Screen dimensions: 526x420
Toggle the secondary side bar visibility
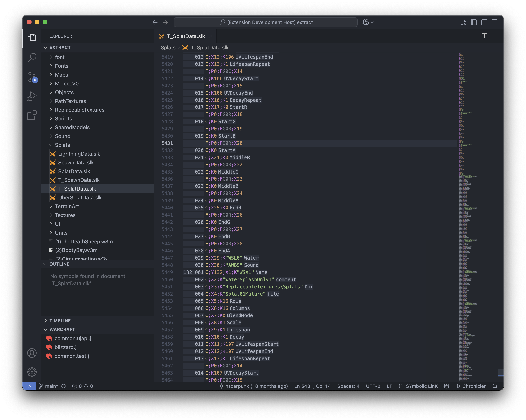pyautogui.click(x=494, y=22)
